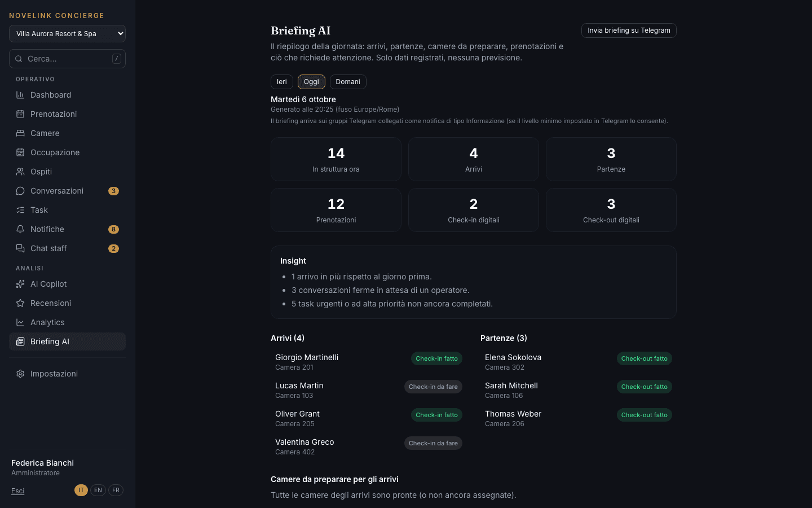Switch language to EN
Viewport: 812px width, 508px height.
coord(98,491)
